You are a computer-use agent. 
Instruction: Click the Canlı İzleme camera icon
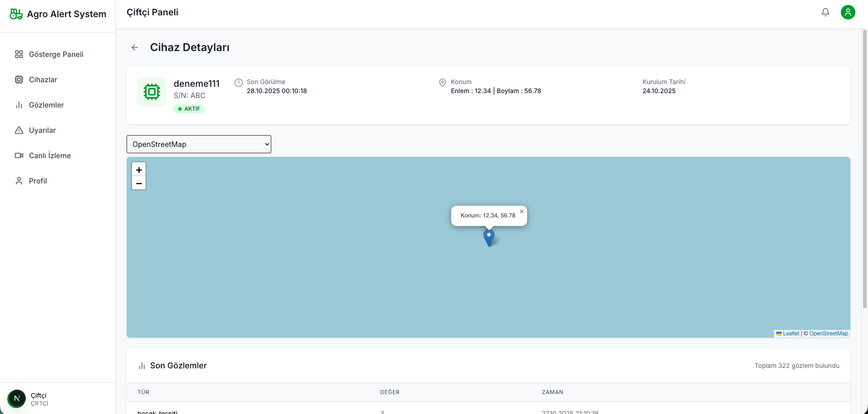pos(19,155)
